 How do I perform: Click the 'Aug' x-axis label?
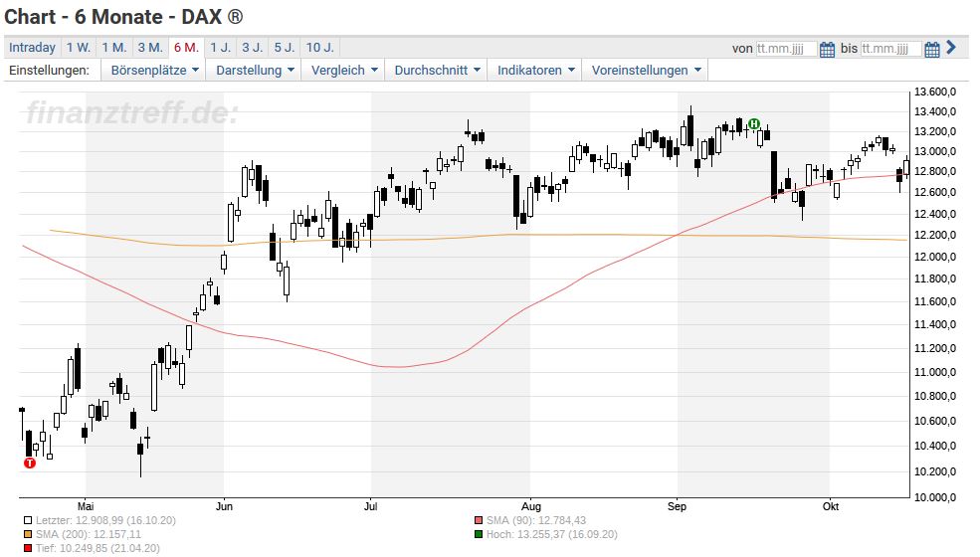530,505
